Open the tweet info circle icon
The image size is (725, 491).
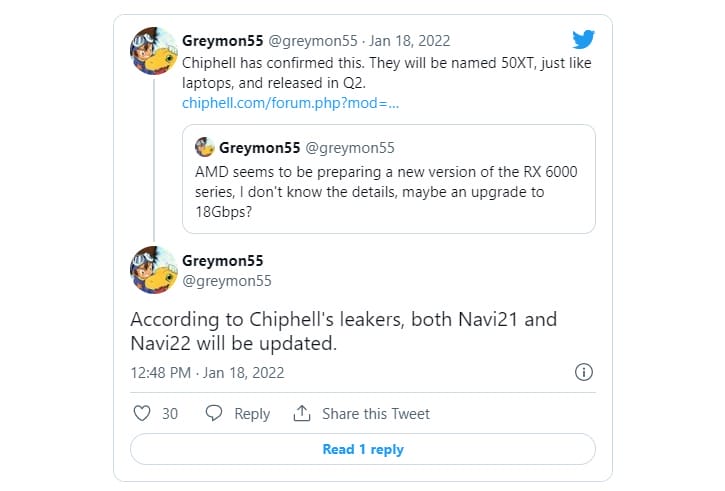(584, 372)
